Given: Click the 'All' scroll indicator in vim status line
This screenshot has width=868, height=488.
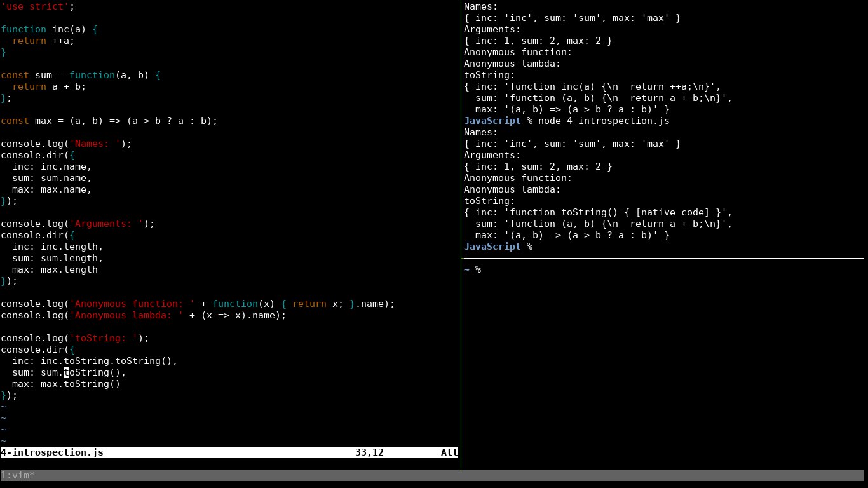Looking at the screenshot, I should click(x=449, y=452).
